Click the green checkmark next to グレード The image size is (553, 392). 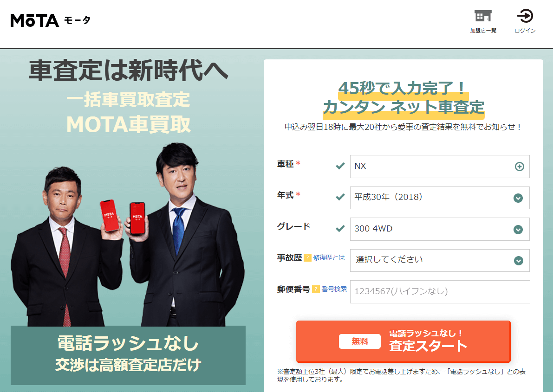click(340, 228)
